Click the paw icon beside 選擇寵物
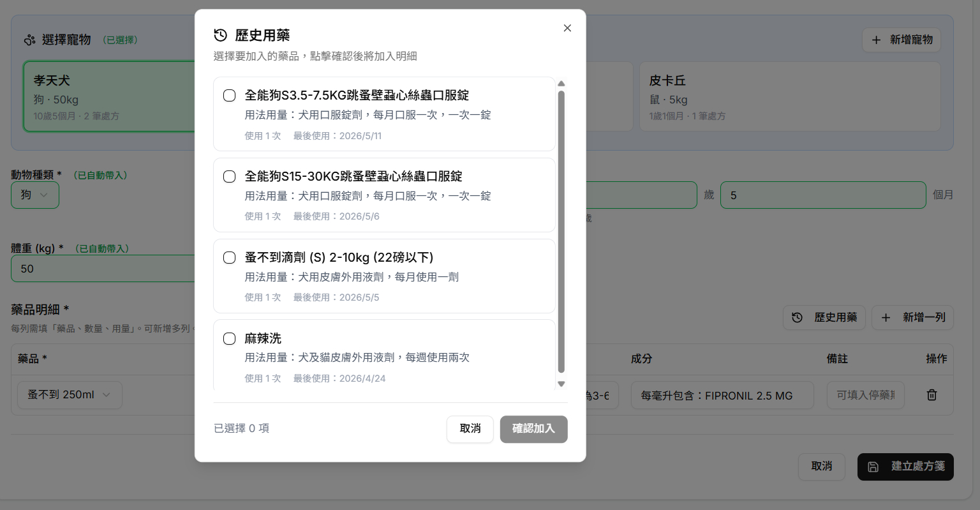 (x=29, y=40)
